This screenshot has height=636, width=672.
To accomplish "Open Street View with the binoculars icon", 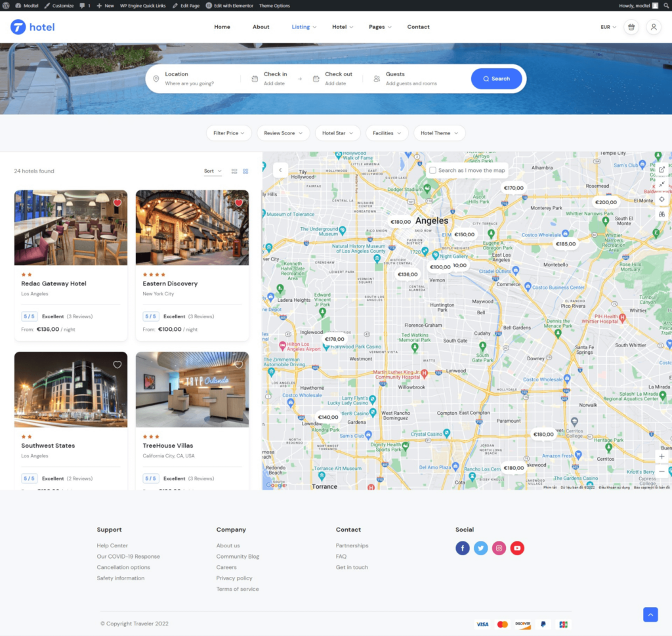I will 661,214.
